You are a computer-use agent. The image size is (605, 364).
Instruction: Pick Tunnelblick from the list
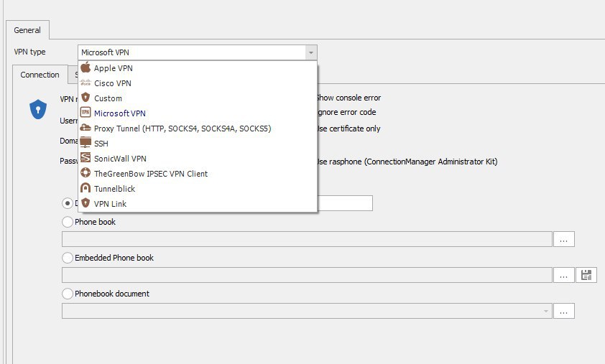click(x=198, y=188)
